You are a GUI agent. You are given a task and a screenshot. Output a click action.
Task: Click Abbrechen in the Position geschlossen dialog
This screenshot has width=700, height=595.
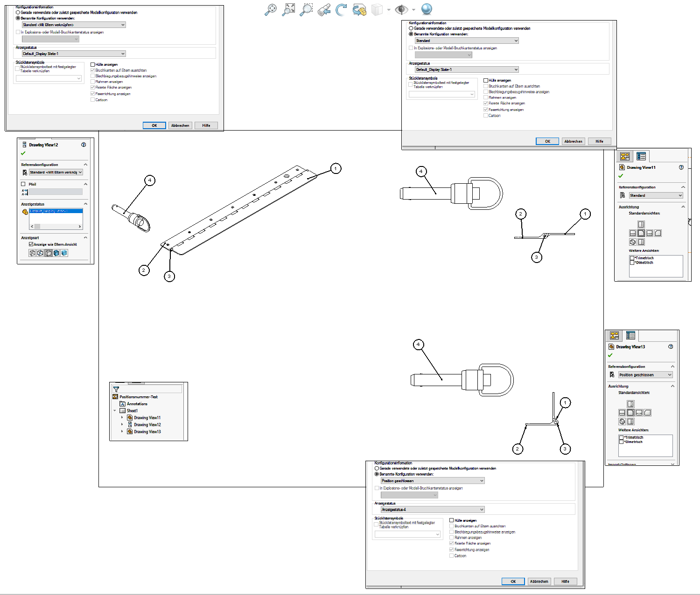[x=539, y=581]
